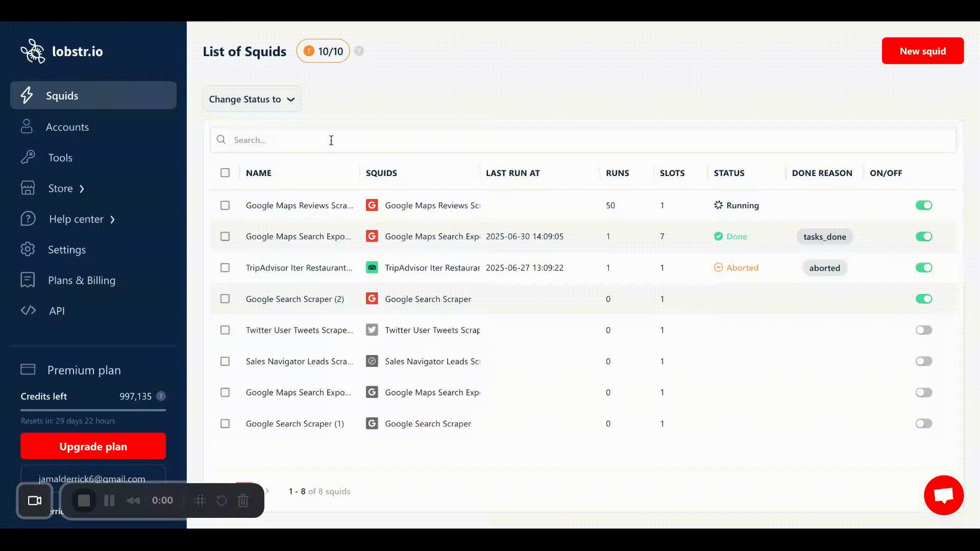Pause the screen recording
Viewport: 980px width, 551px height.
click(x=109, y=500)
